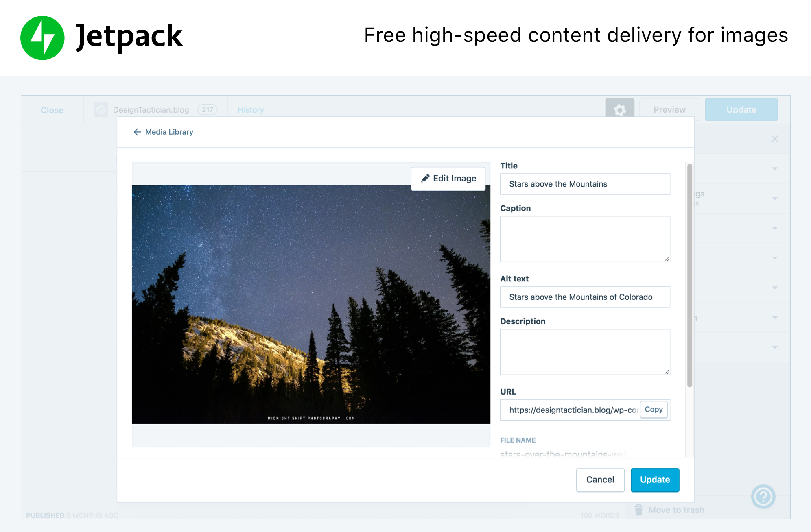The height and width of the screenshot is (532, 811).
Task: Copy the image URL
Action: coord(654,410)
